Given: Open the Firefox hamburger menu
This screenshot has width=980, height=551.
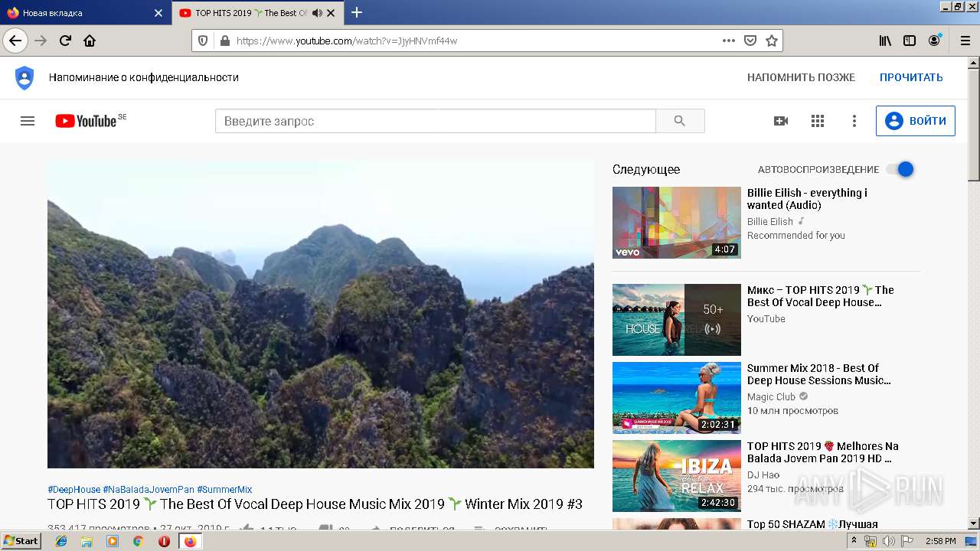Looking at the screenshot, I should coord(965,41).
